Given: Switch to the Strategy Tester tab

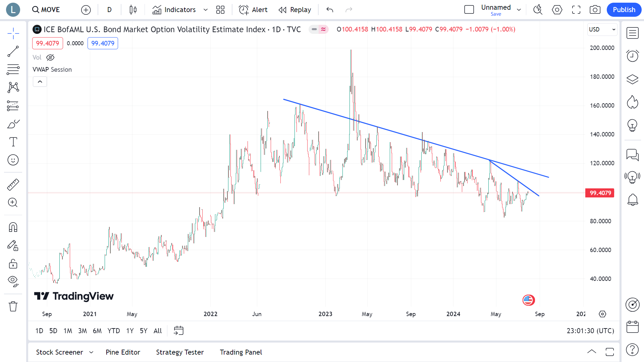Looking at the screenshot, I should click(x=180, y=352).
